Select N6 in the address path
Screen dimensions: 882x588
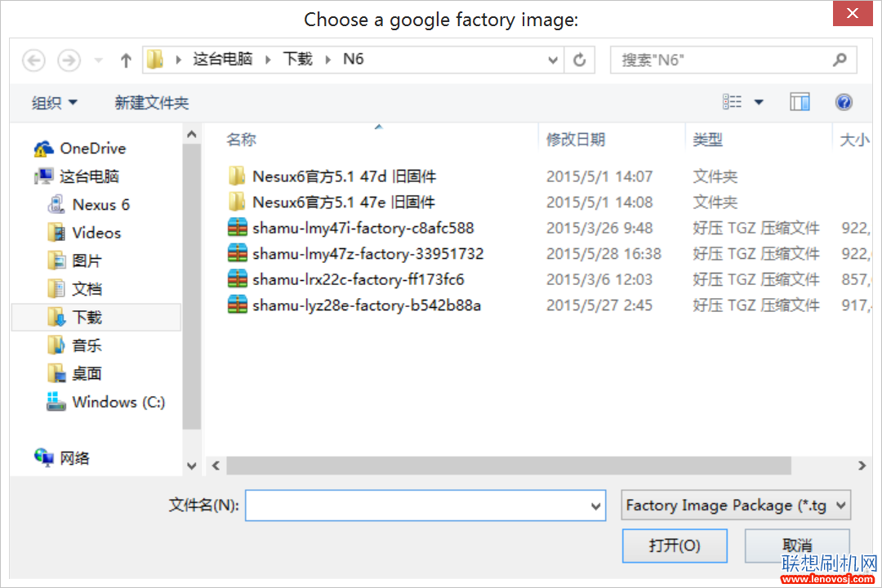[x=354, y=59]
